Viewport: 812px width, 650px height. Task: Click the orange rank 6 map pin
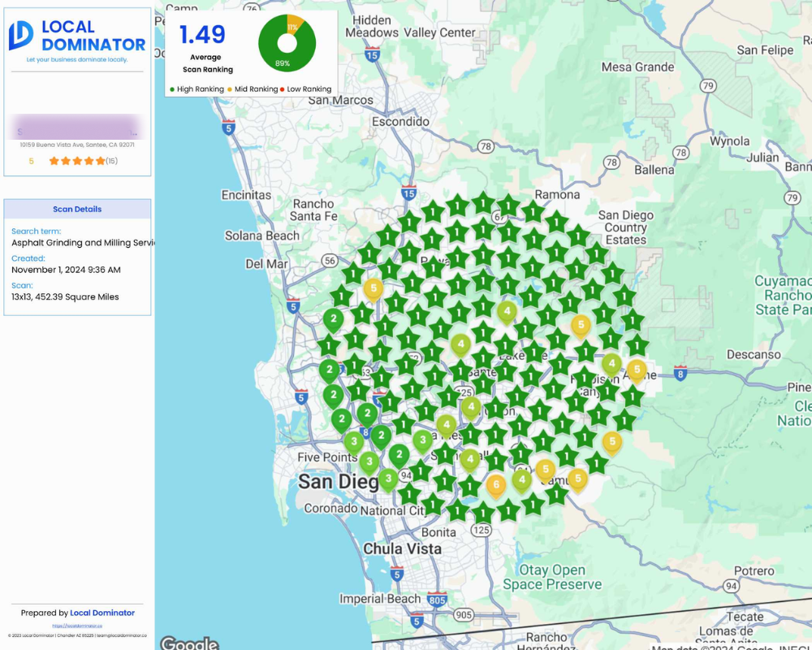496,485
